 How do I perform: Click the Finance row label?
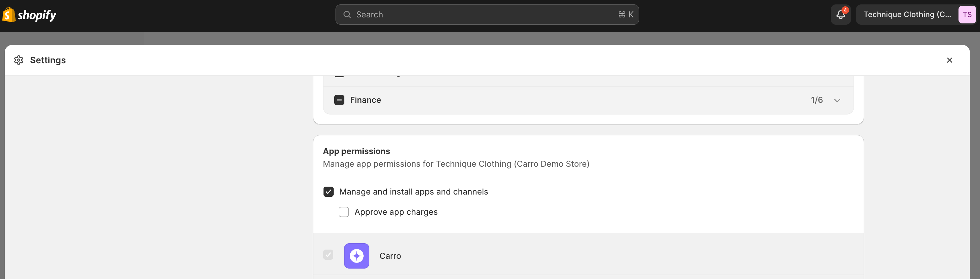(365, 100)
